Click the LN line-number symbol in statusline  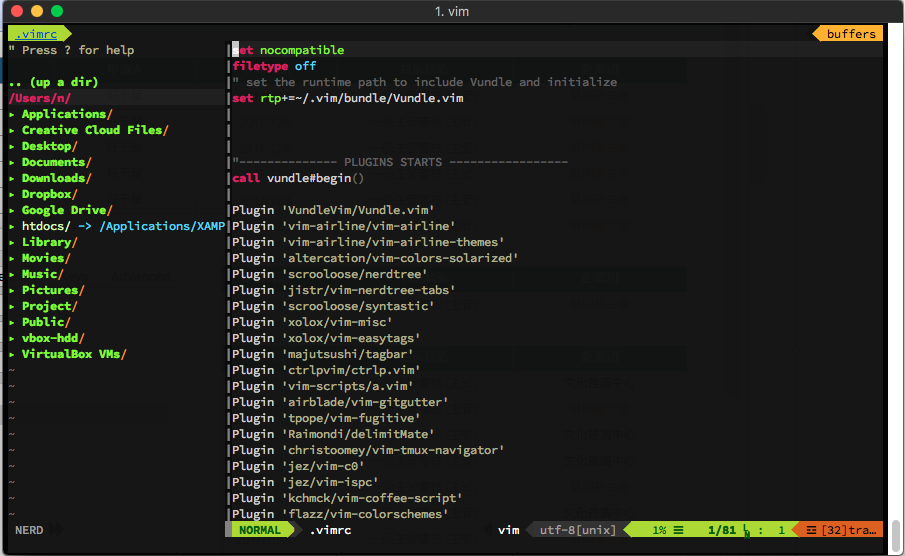(x=747, y=531)
